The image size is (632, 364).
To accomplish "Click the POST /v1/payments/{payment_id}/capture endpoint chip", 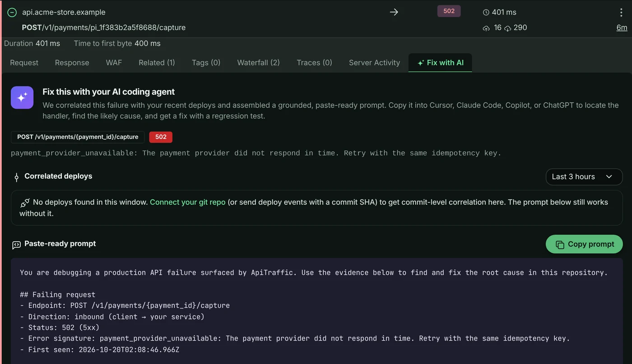I will coord(78,137).
